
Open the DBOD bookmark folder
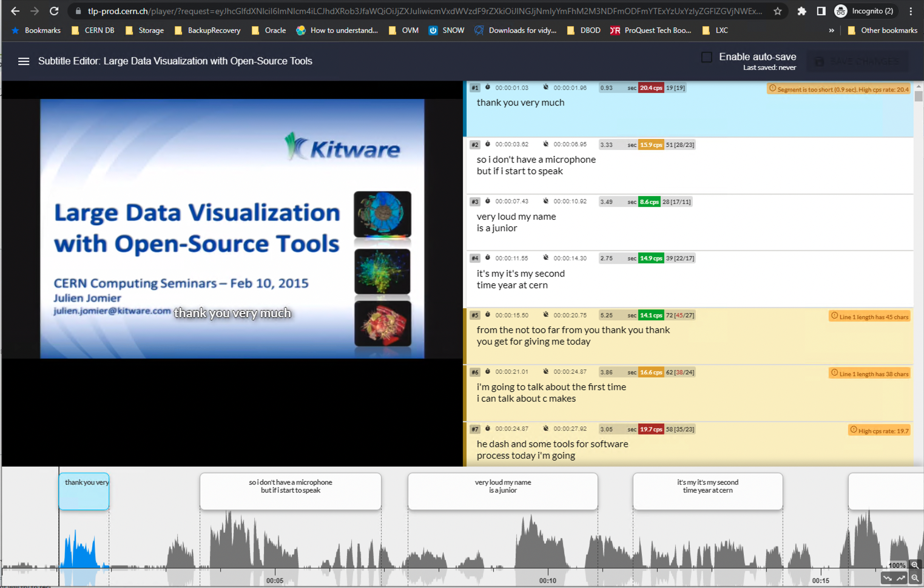(584, 30)
